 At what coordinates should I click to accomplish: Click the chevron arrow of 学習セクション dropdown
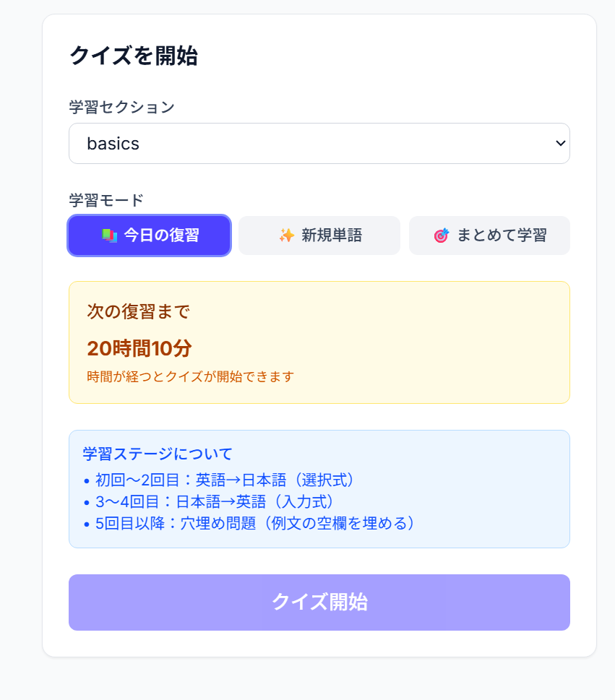[560, 143]
